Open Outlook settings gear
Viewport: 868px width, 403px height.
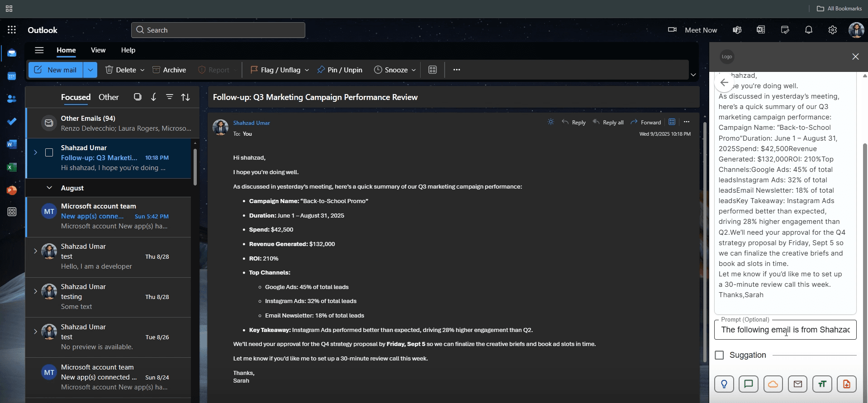[x=833, y=30]
